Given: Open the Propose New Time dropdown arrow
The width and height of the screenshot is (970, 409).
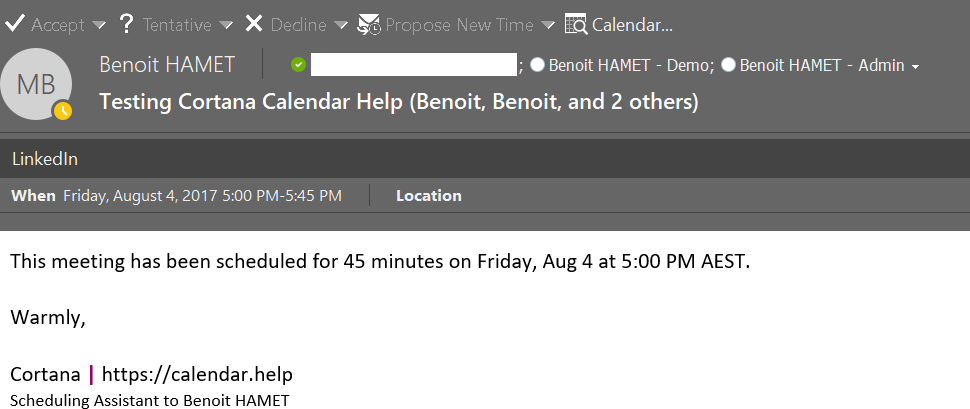Looking at the screenshot, I should [x=548, y=24].
